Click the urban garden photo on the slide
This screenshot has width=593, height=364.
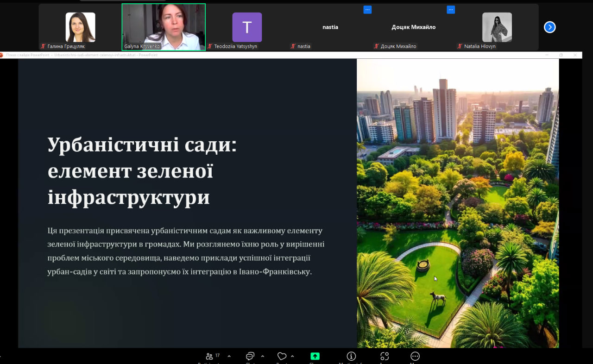click(457, 203)
